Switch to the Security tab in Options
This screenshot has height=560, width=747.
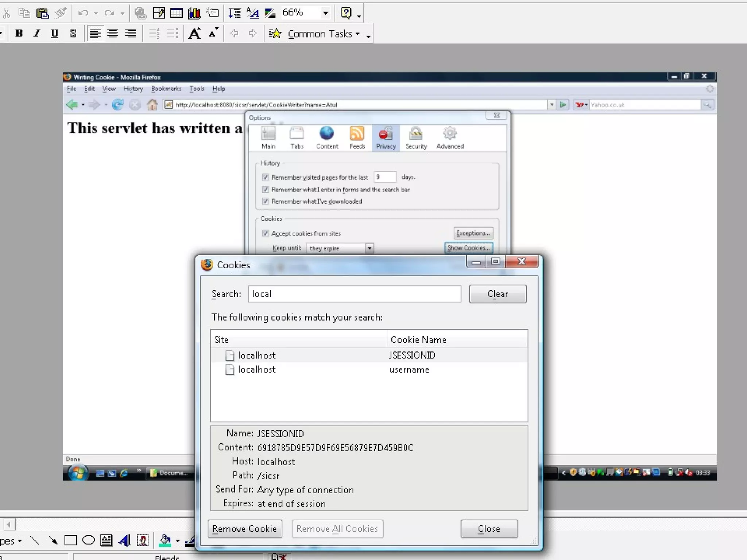point(416,138)
